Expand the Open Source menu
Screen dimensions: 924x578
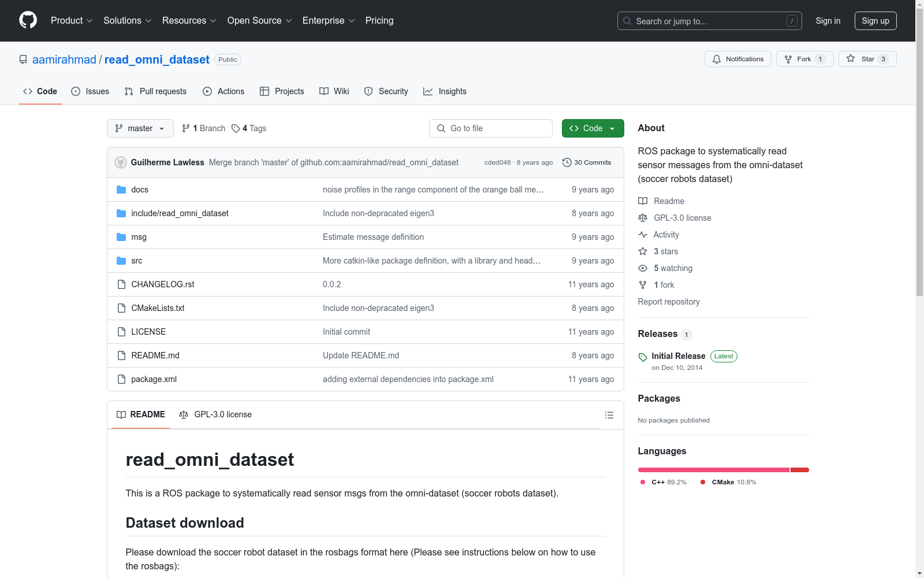click(260, 21)
